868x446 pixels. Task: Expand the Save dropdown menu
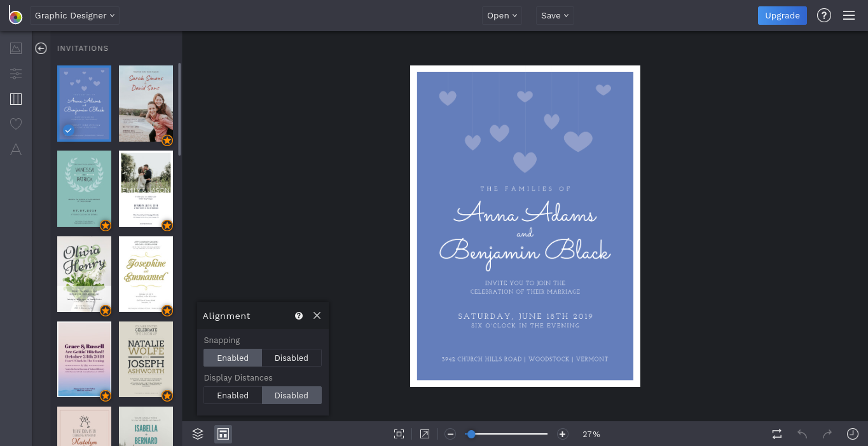coord(555,16)
